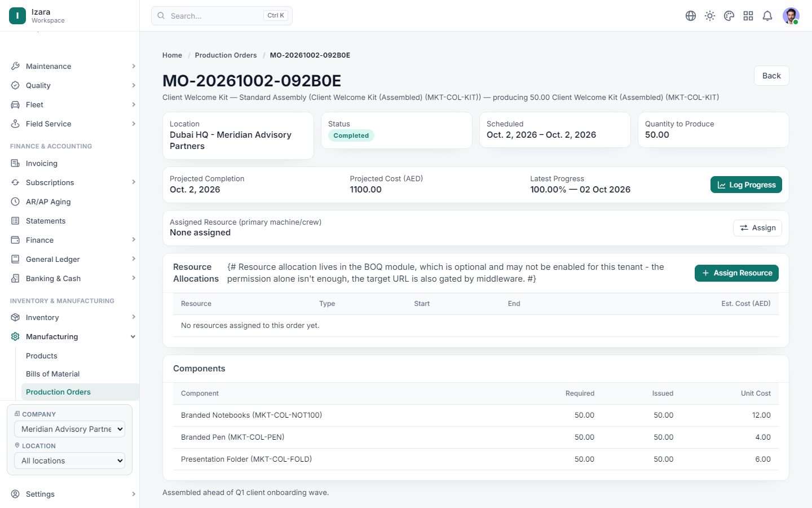Open the color palette theme icon
Screen dimensions: 812x508
729,16
